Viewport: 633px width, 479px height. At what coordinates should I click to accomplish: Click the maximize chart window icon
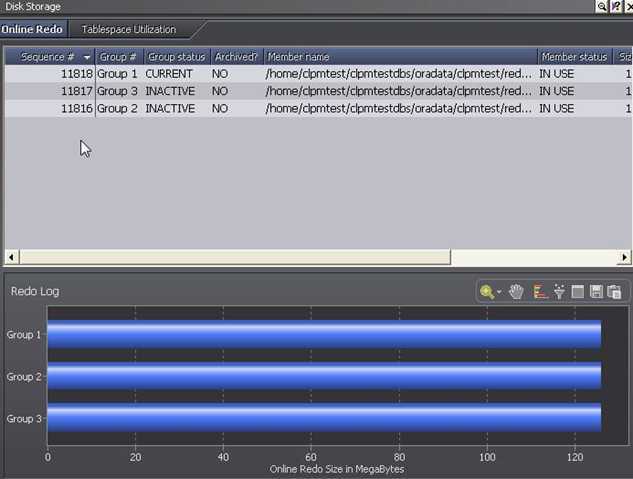pyautogui.click(x=578, y=291)
